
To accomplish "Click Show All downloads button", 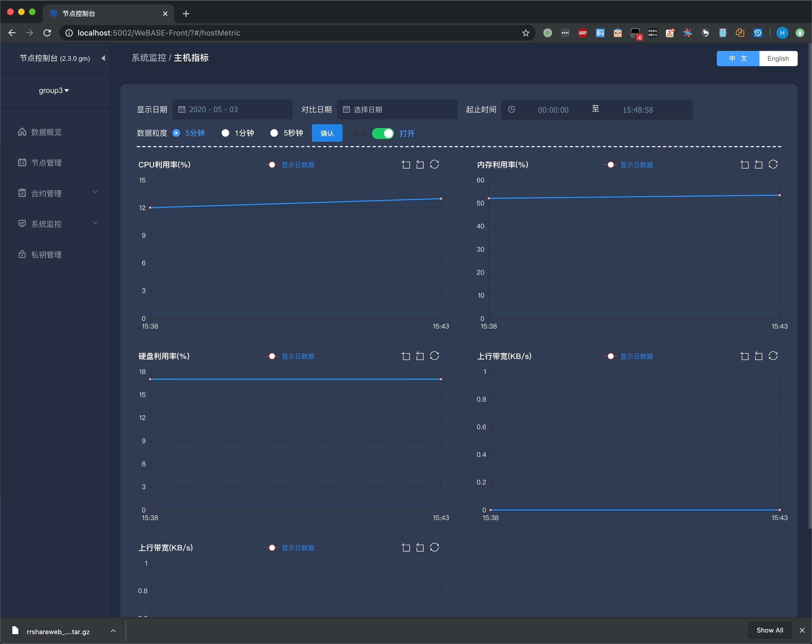I will 769,630.
